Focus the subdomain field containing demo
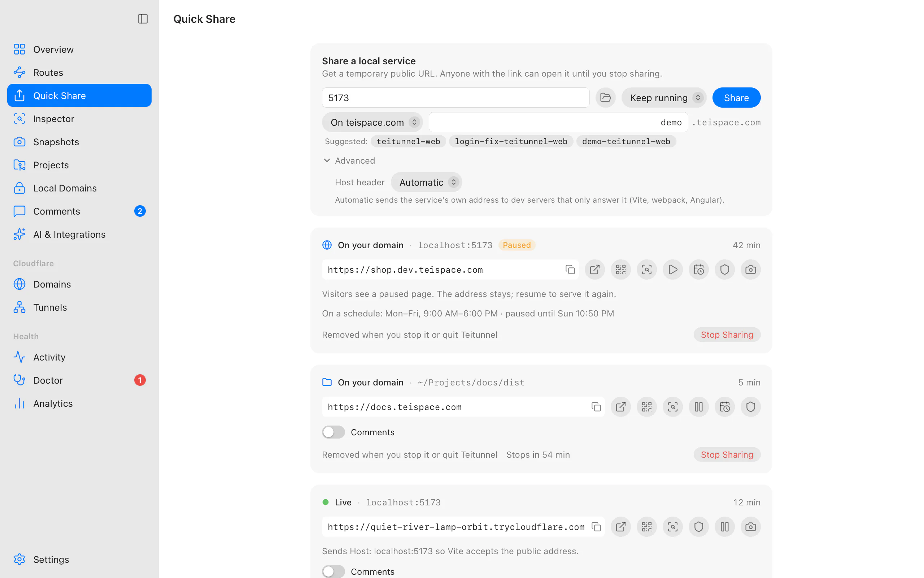 558,122
